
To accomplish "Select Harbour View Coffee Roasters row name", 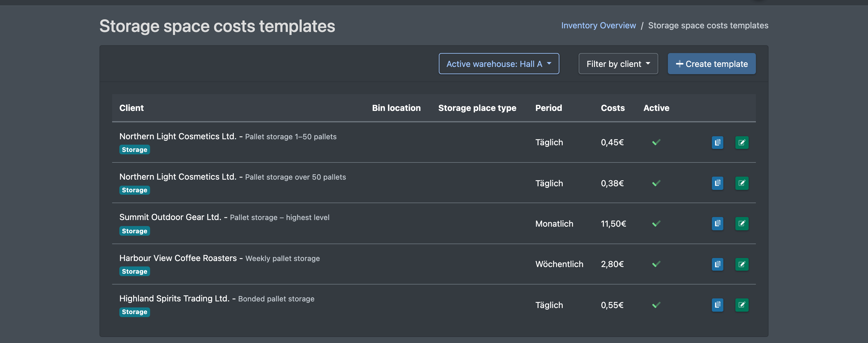I will 178,258.
